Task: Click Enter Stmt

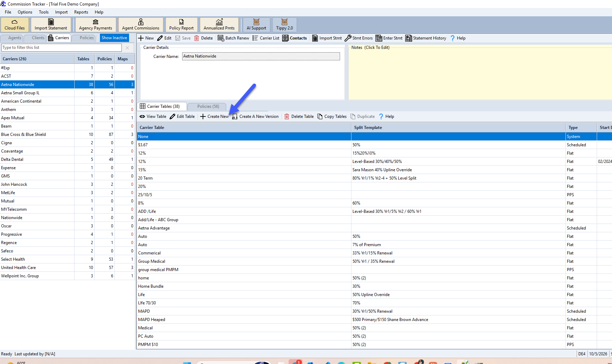Action: [389, 38]
